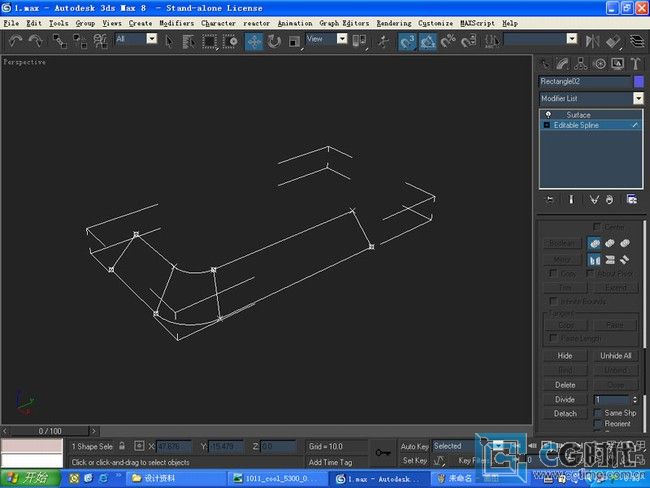Expand the Modifier List dropdown
This screenshot has width=650, height=488.
[638, 98]
